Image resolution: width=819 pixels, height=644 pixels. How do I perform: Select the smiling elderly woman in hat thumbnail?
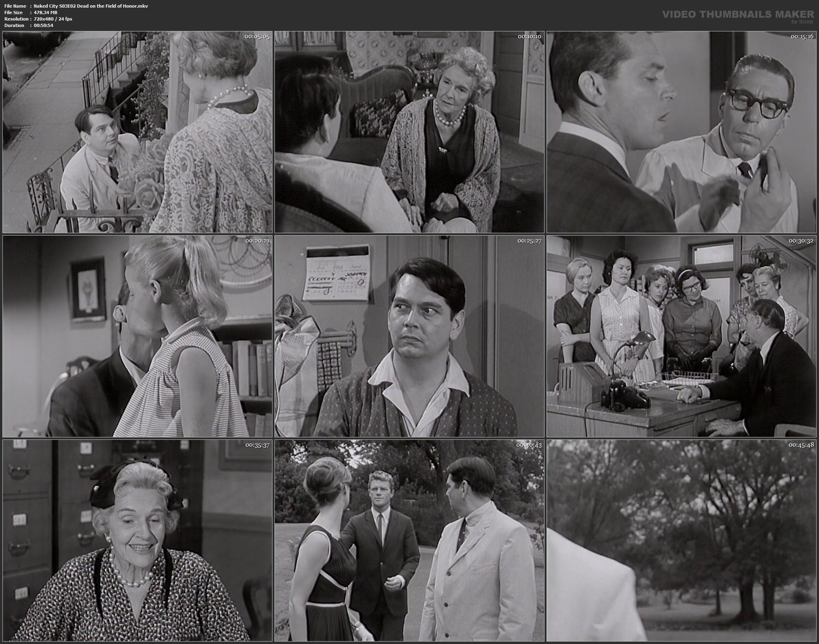coord(137,540)
